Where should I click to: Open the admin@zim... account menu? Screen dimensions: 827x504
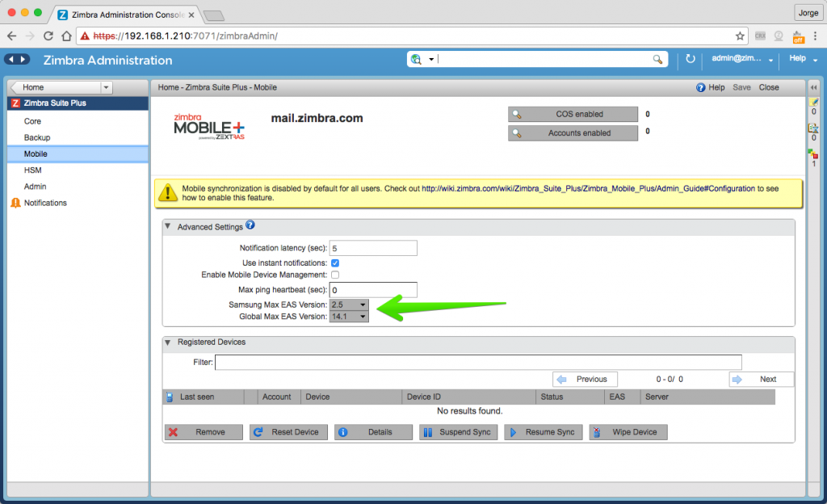(x=742, y=59)
